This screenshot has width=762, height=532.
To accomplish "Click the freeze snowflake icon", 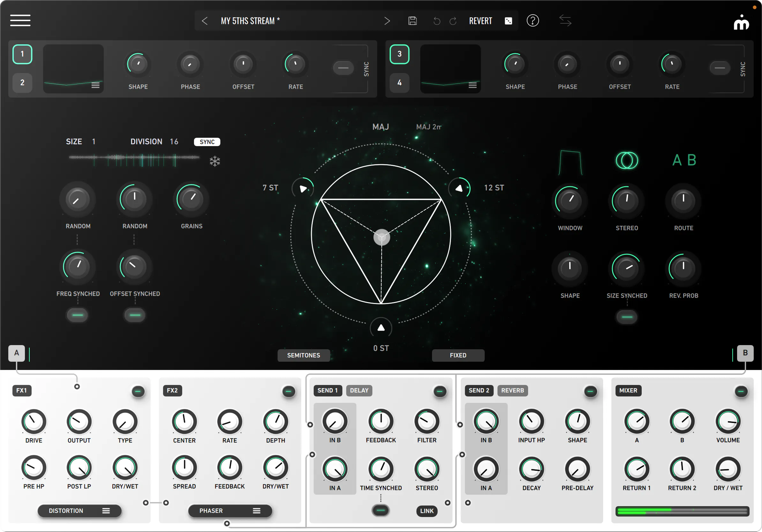I will pos(215,161).
